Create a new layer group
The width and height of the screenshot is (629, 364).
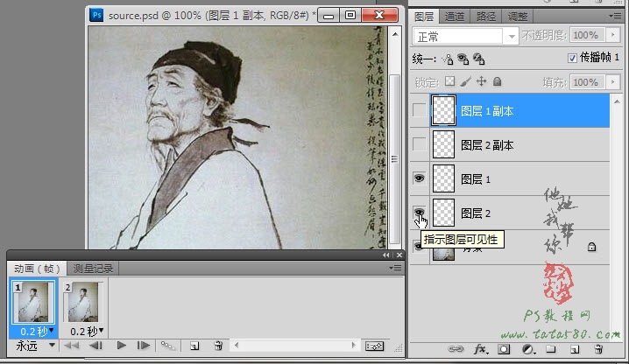551,349
